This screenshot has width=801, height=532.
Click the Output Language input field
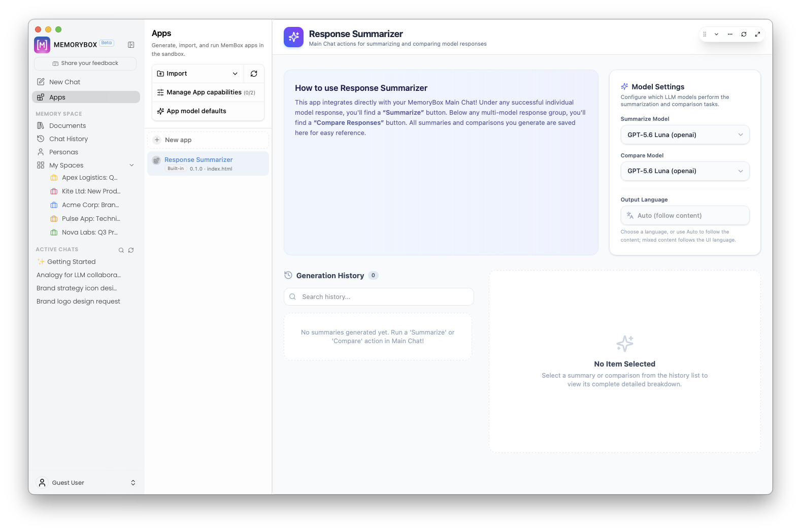pos(685,215)
